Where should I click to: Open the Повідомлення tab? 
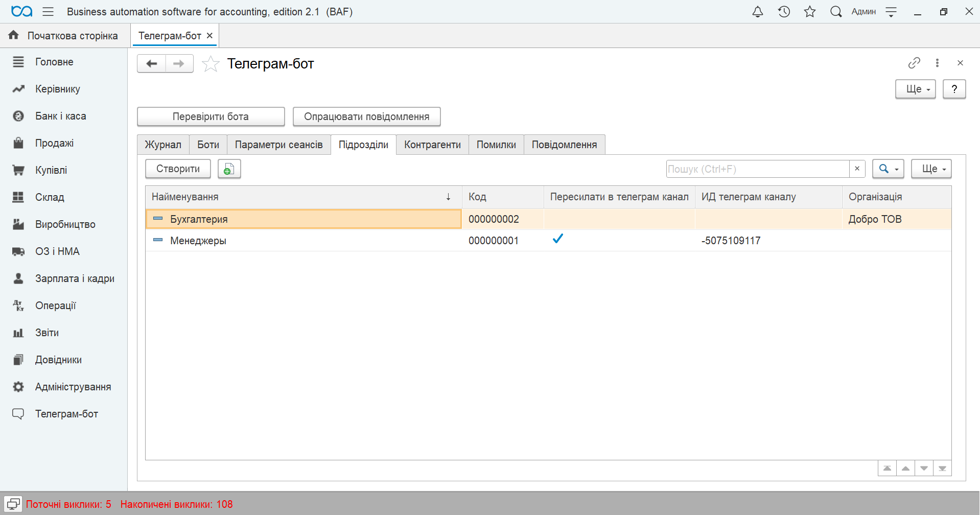[565, 145]
